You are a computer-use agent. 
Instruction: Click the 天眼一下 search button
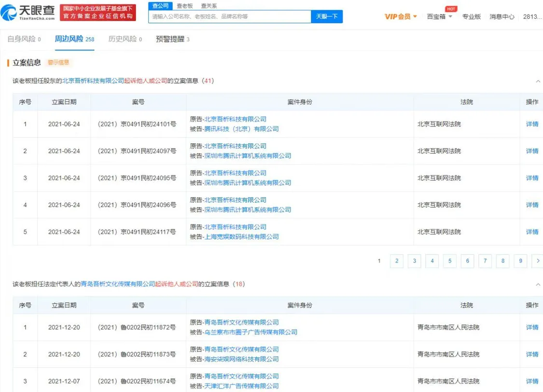pyautogui.click(x=327, y=16)
